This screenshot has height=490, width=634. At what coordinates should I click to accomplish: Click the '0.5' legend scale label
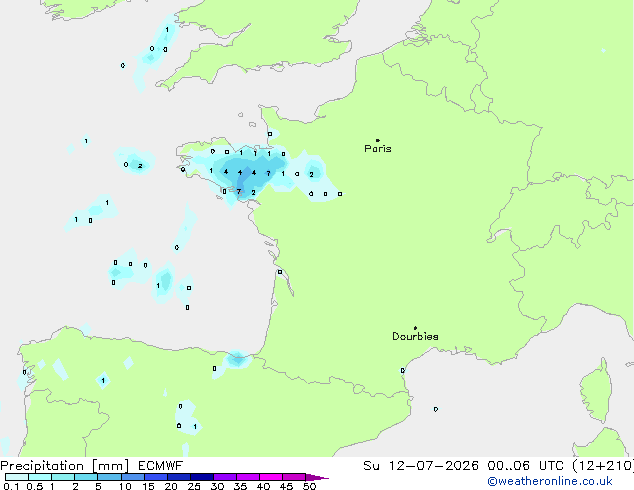pyautogui.click(x=35, y=486)
